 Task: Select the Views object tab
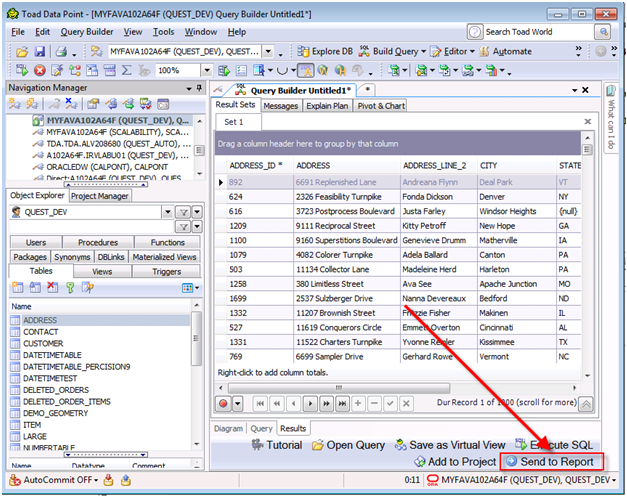pyautogui.click(x=102, y=271)
